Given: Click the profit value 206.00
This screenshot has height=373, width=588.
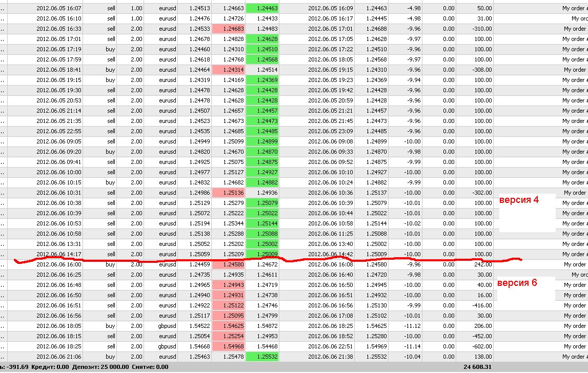Looking at the screenshot, I should coord(483,326).
